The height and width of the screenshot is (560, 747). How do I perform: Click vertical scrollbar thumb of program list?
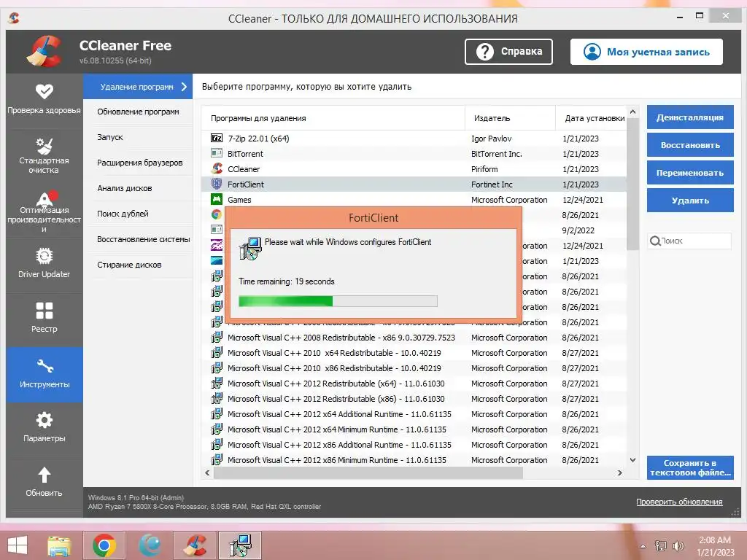[632, 184]
